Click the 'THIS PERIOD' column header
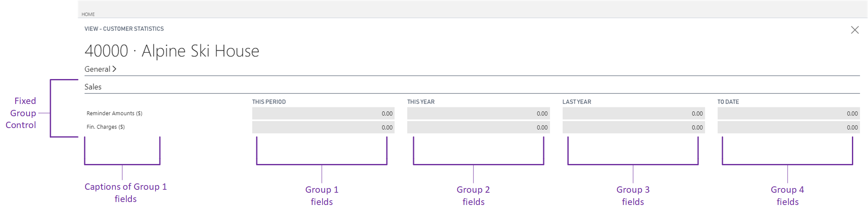Image resolution: width=868 pixels, height=213 pixels. pyautogui.click(x=269, y=102)
